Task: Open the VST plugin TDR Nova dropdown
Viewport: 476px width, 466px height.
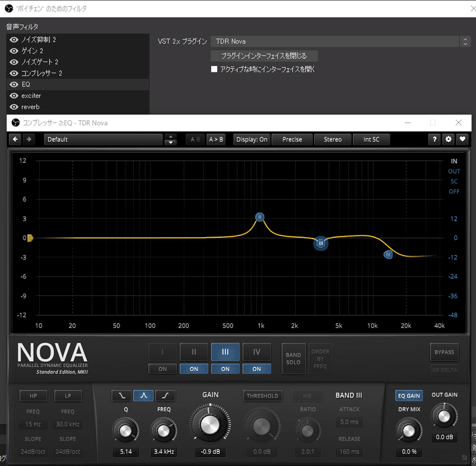Action: [340, 41]
